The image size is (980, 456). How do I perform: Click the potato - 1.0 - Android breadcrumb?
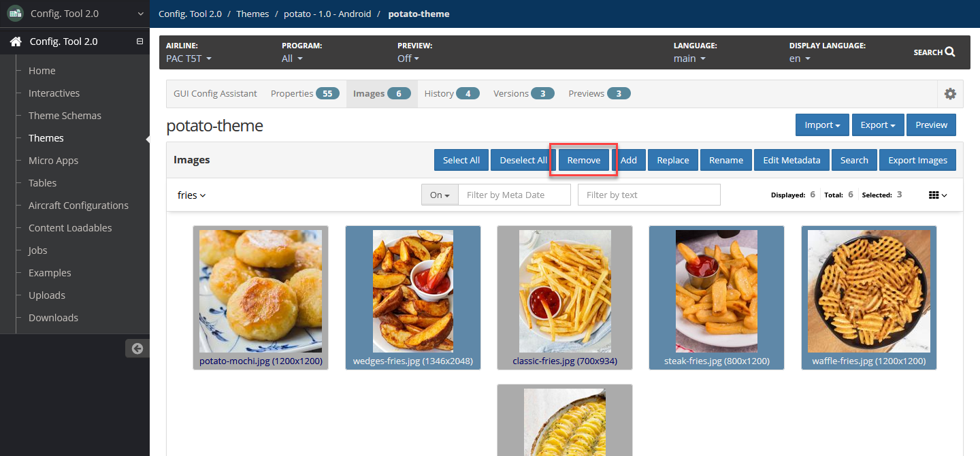coord(327,14)
